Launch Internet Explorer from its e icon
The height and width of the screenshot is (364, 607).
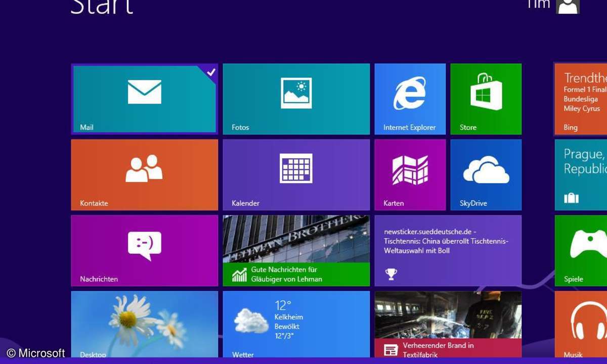[410, 93]
